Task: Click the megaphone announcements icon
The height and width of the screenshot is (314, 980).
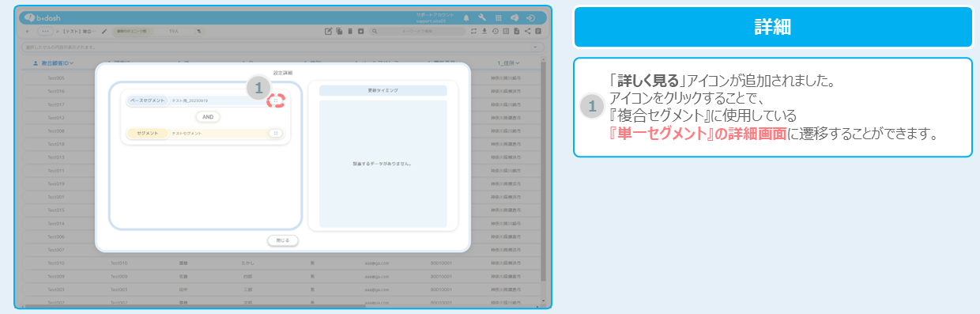Action: (x=514, y=17)
